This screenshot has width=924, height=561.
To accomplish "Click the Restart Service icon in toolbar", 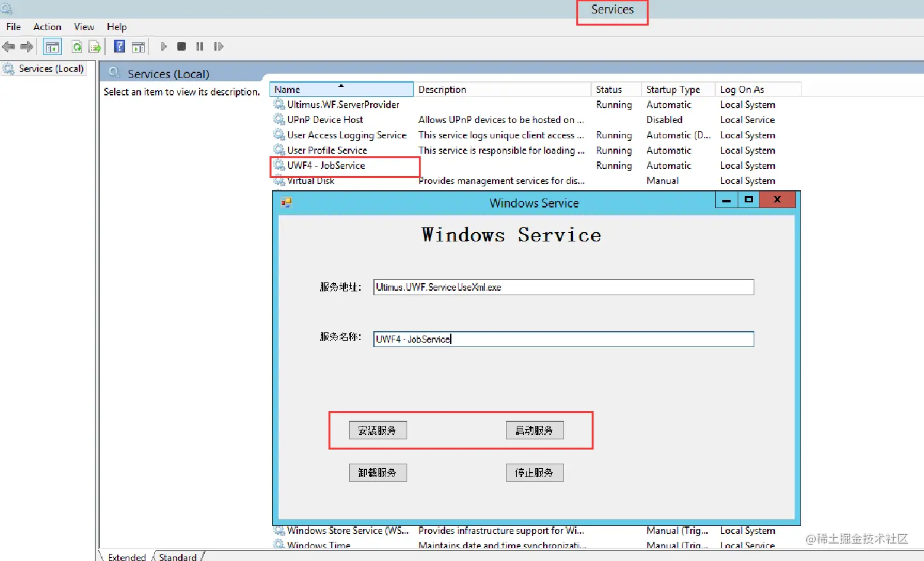I will pyautogui.click(x=218, y=47).
